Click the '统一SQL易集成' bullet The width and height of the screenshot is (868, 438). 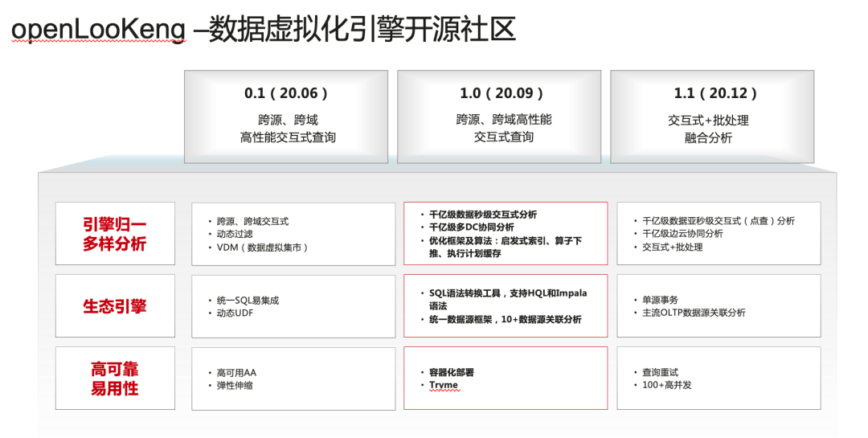(248, 300)
